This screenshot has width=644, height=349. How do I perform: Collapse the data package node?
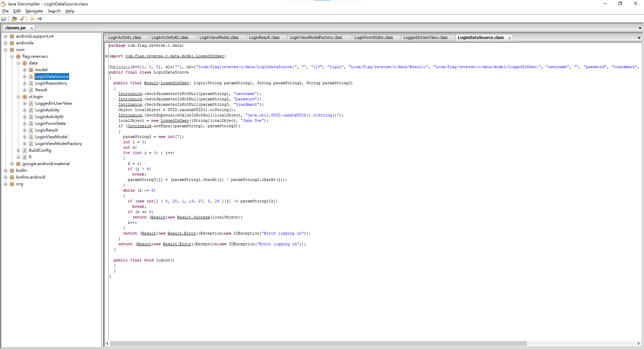(x=18, y=63)
